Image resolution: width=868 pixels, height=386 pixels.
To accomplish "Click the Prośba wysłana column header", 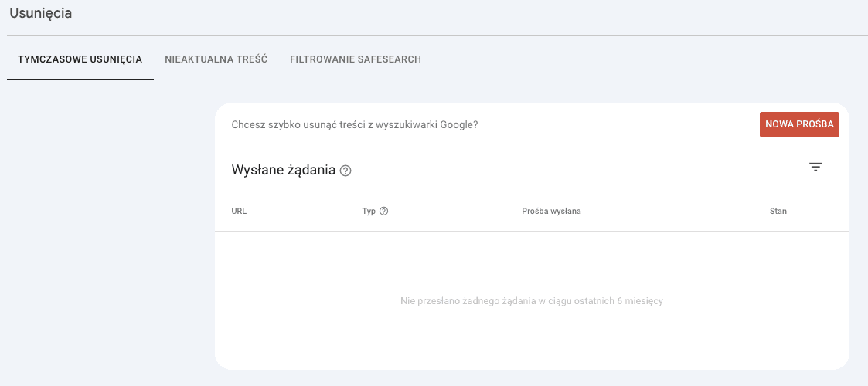I will tap(551, 212).
